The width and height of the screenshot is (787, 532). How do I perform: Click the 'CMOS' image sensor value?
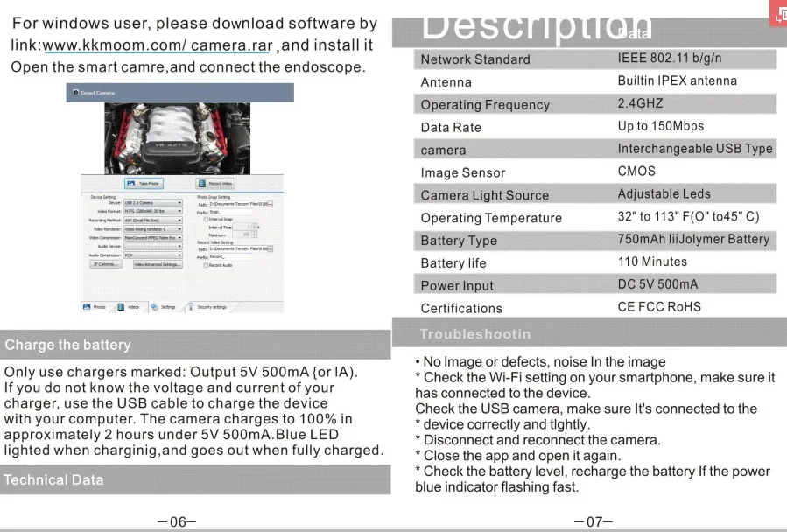pos(636,171)
